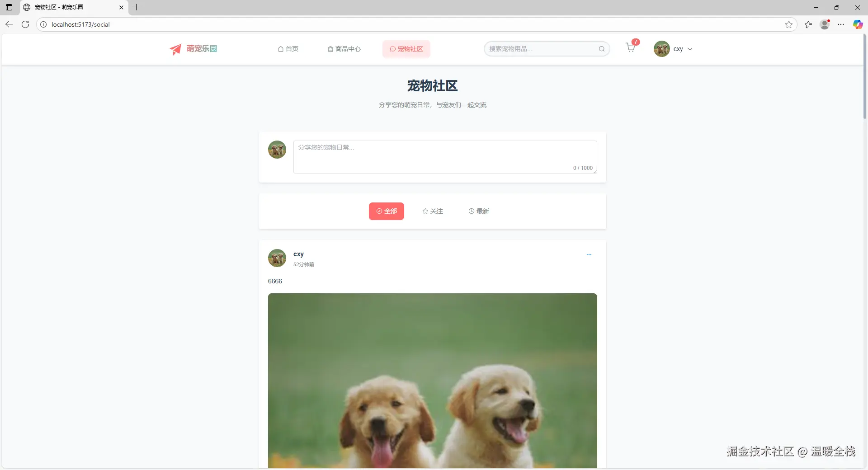Open the shopping cart icon with badge 7
Image resolution: width=868 pixels, height=470 pixels.
(631, 48)
